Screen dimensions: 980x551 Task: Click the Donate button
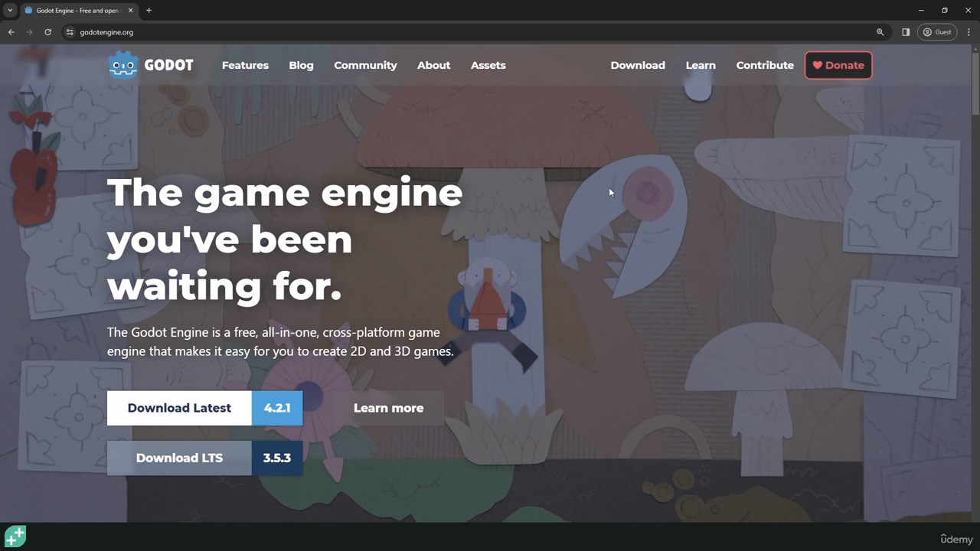[838, 65]
